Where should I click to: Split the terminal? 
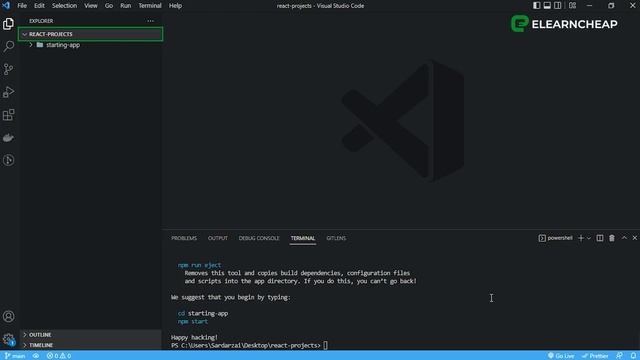pyautogui.click(x=600, y=238)
